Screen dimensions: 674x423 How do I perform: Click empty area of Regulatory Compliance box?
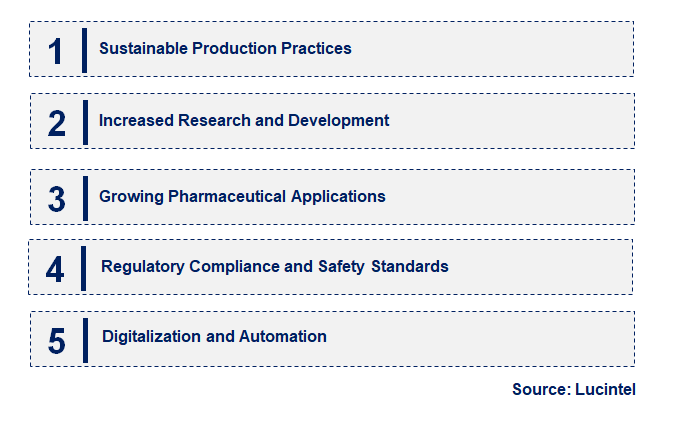pos(542,267)
